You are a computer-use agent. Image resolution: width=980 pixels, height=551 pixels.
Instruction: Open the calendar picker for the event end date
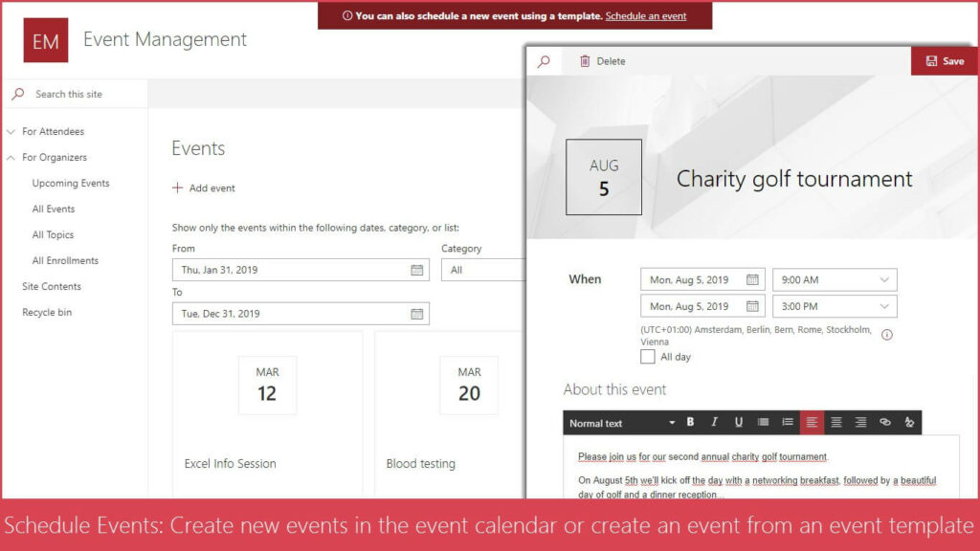click(752, 306)
